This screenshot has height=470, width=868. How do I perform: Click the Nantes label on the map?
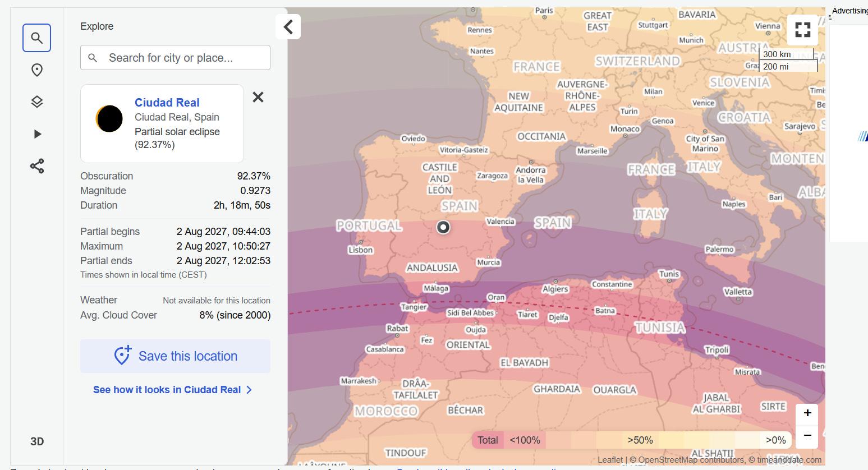click(x=482, y=51)
